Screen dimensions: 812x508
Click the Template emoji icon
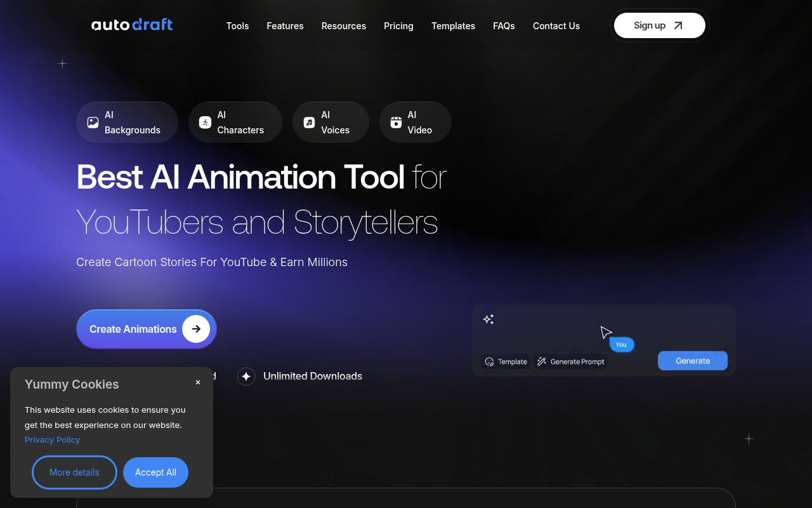point(489,361)
